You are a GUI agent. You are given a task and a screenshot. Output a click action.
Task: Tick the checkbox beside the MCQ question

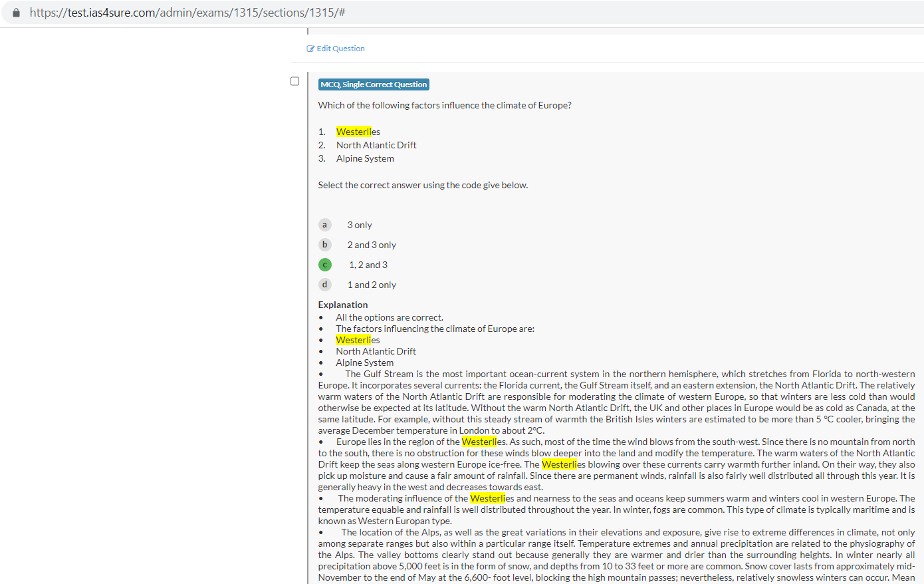(295, 81)
